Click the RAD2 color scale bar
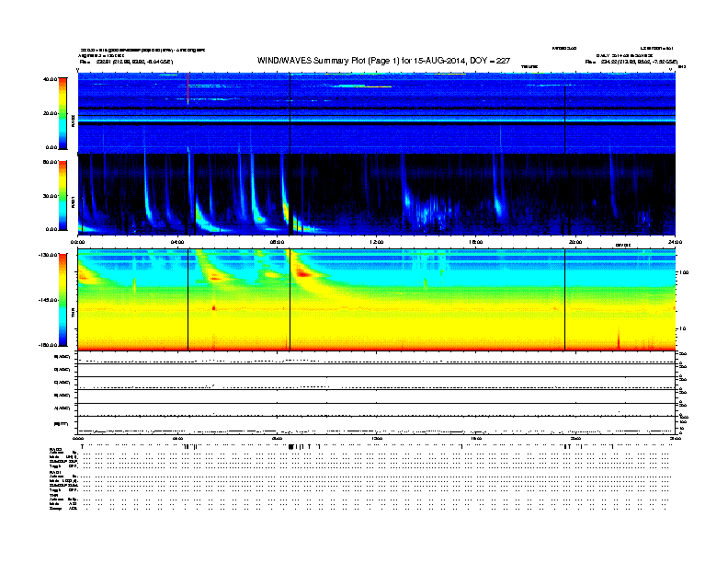Viewport: 728px width, 563px height. click(x=63, y=113)
